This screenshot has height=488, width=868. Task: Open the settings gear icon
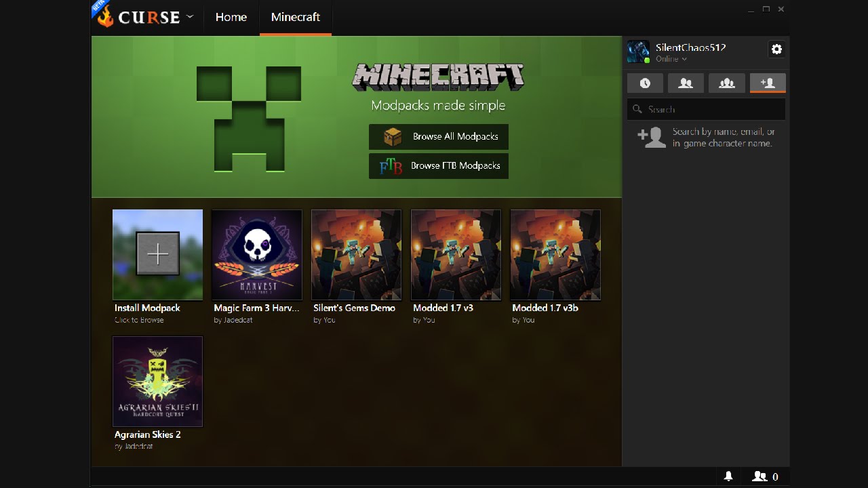coord(776,49)
